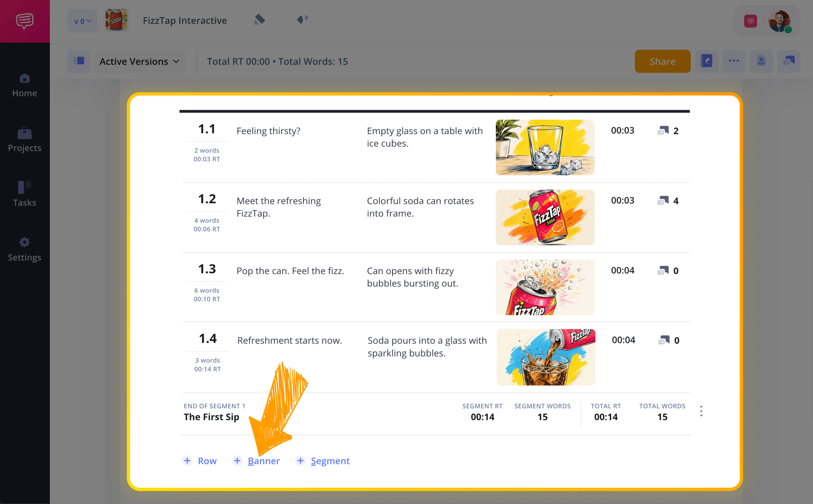This screenshot has height=504, width=813.
Task: Select the marker pen icon in the header
Action: [x=259, y=20]
